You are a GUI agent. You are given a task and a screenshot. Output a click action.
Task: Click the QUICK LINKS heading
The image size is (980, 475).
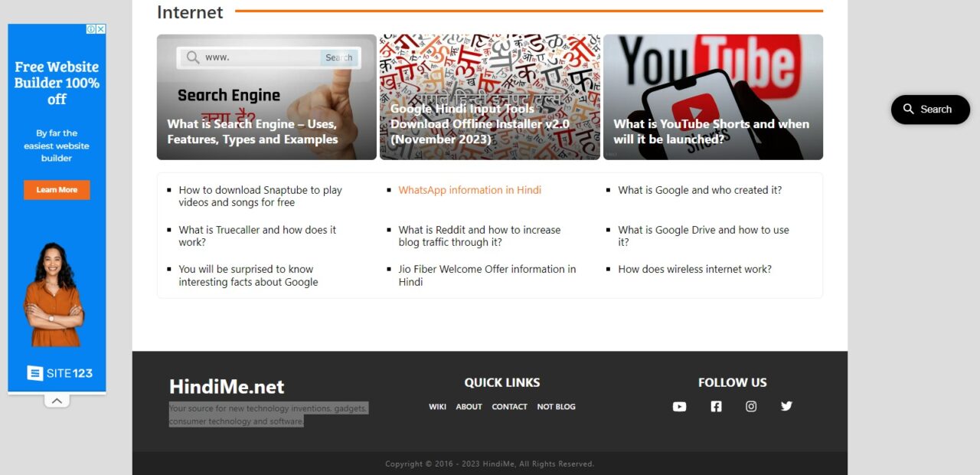502,382
